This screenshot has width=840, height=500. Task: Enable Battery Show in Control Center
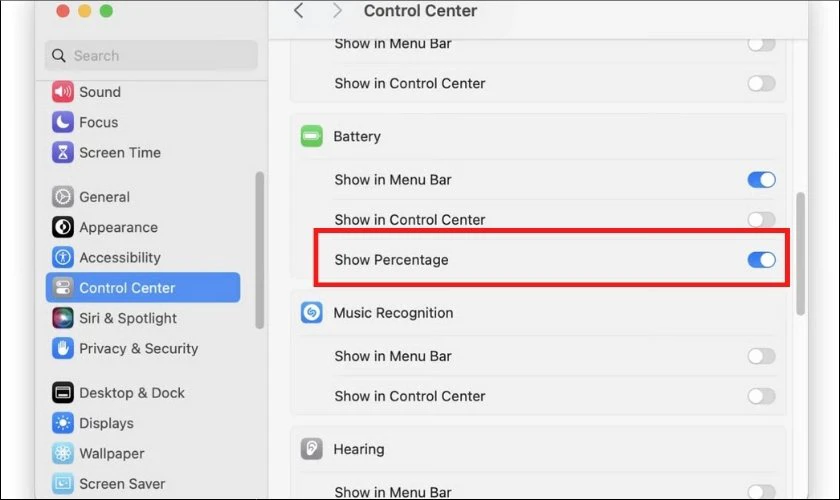click(x=761, y=220)
